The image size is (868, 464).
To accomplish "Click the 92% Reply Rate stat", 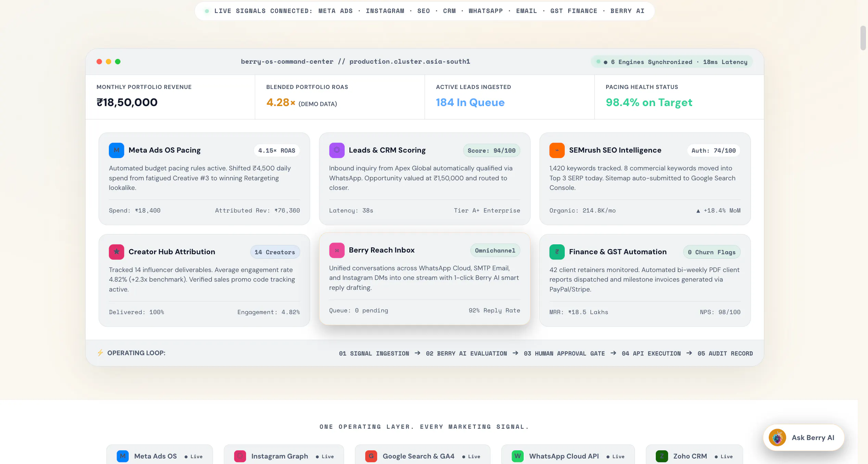I will click(494, 310).
